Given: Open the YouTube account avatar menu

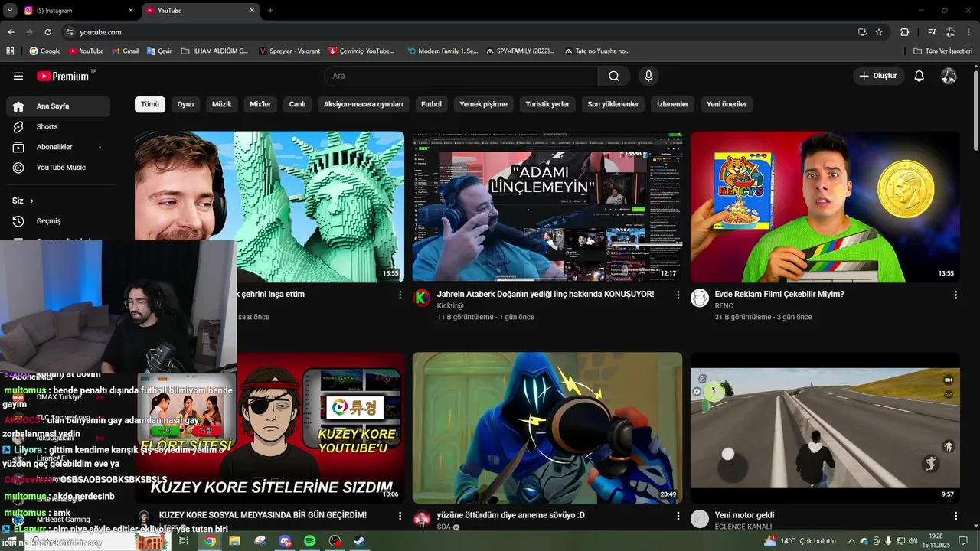Looking at the screenshot, I should [949, 76].
